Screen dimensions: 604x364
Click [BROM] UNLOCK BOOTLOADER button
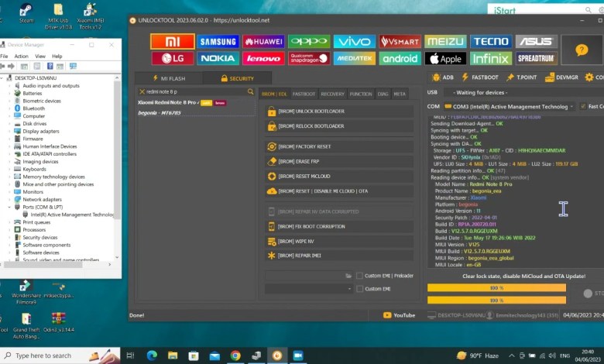pos(339,112)
